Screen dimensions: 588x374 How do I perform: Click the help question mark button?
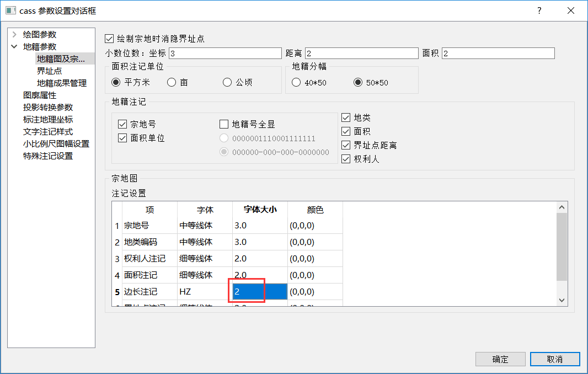pos(539,10)
